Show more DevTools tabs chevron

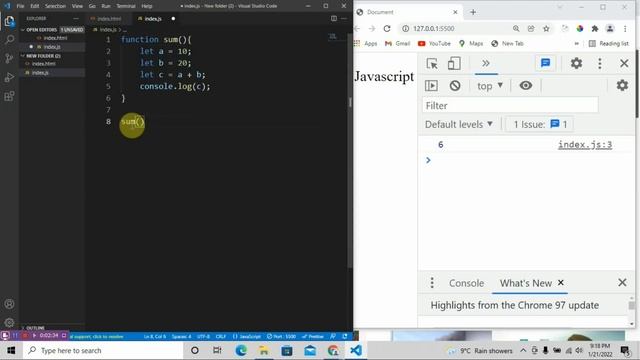click(x=486, y=64)
